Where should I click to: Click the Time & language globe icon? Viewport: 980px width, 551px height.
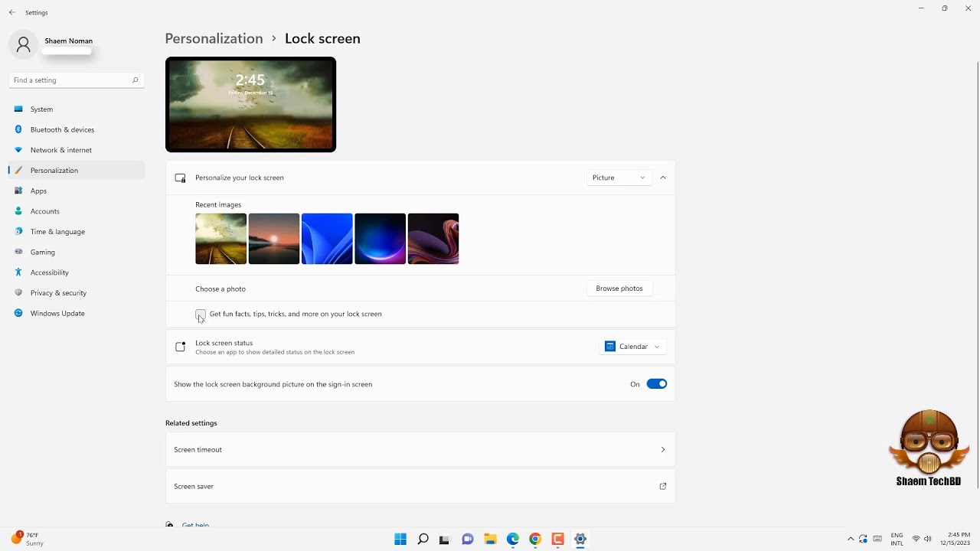[18, 231]
